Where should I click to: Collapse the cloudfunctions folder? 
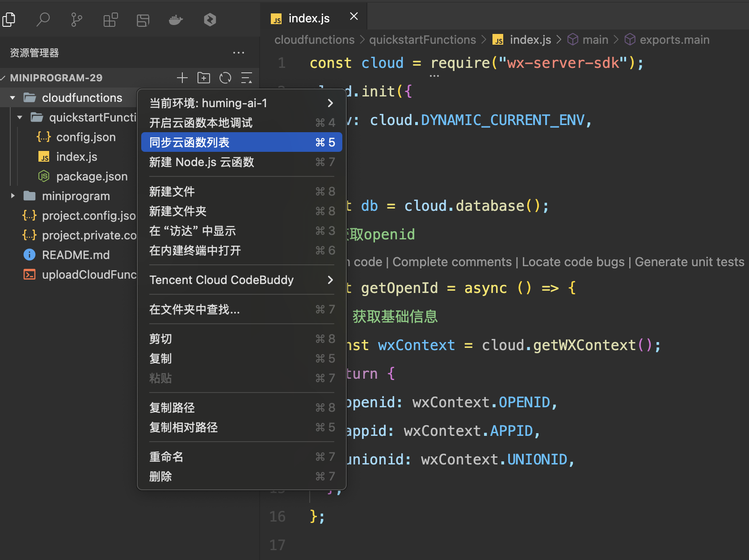(x=12, y=97)
